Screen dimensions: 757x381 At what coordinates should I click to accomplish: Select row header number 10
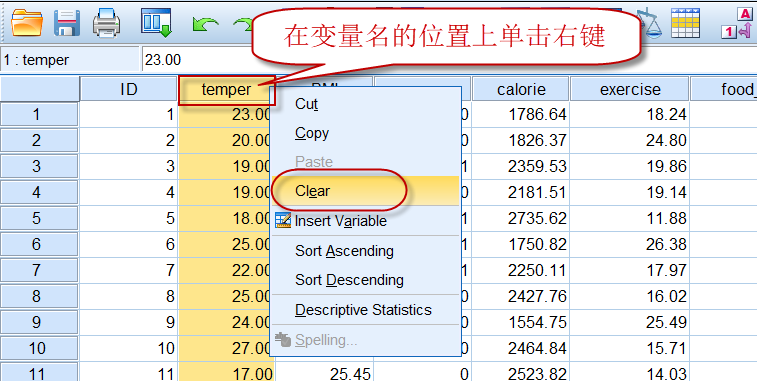pos(39,348)
